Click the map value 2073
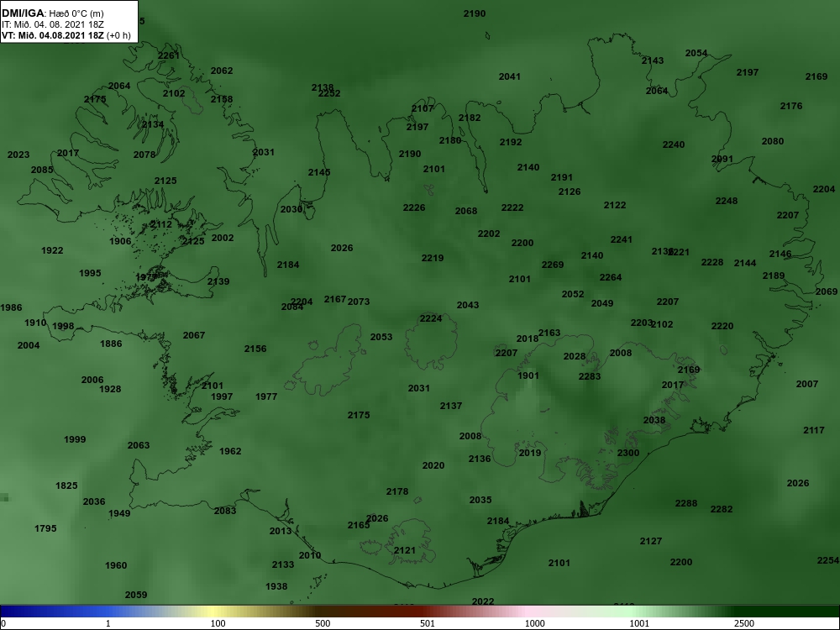The image size is (840, 630). [359, 302]
